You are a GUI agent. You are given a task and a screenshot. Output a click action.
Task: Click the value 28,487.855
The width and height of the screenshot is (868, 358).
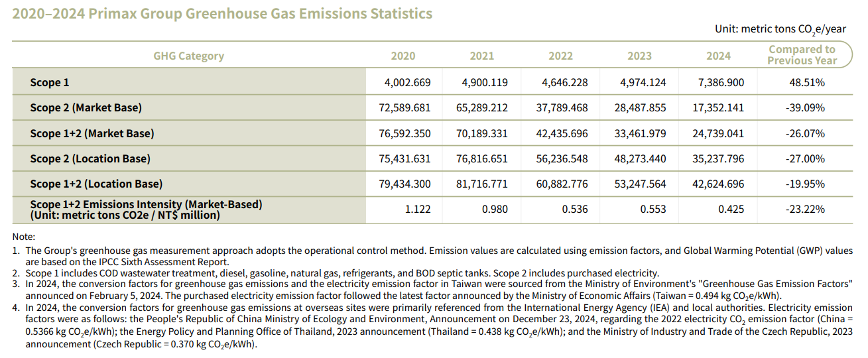641,107
